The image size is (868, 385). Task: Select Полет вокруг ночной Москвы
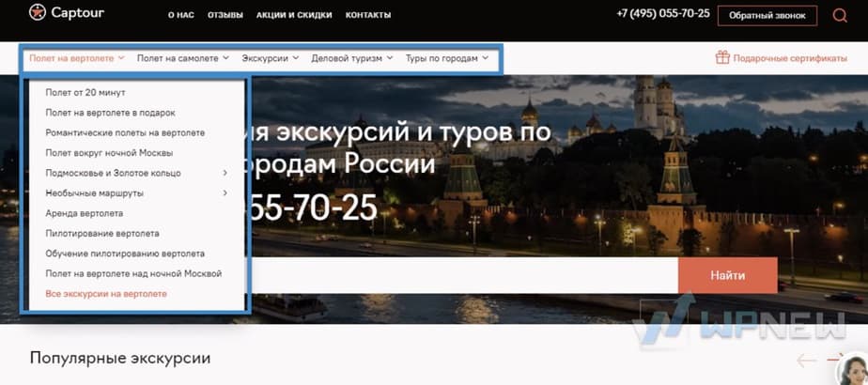(x=109, y=153)
